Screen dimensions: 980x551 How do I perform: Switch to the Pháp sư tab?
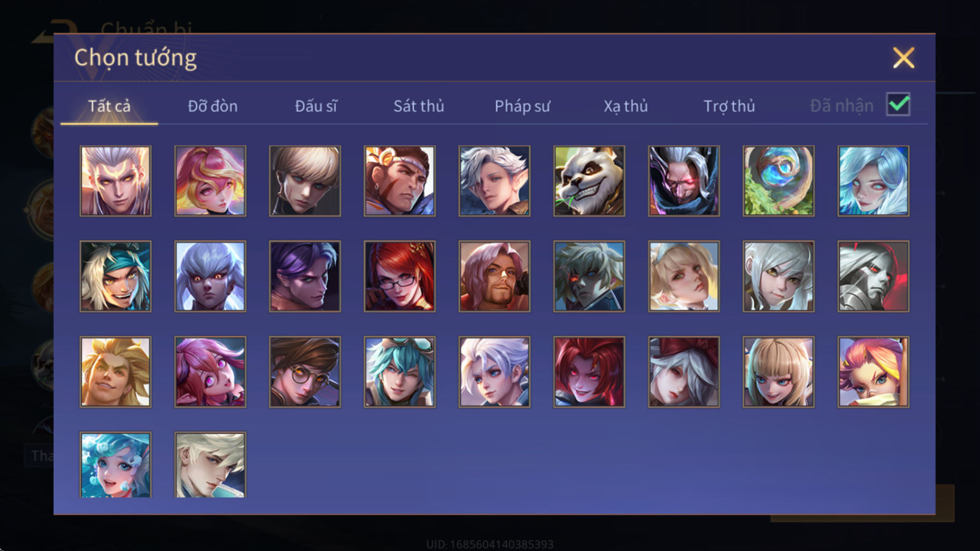(x=522, y=106)
